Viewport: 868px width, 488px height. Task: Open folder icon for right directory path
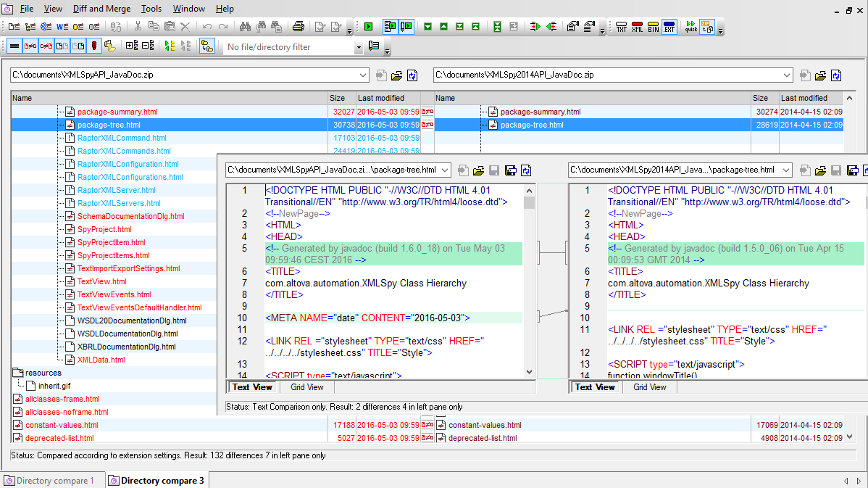820,75
